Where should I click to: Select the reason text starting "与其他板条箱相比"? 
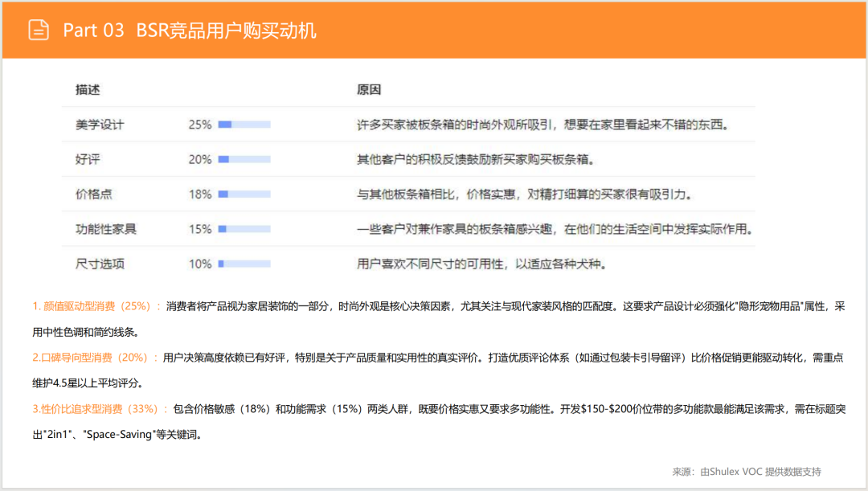pos(524,194)
